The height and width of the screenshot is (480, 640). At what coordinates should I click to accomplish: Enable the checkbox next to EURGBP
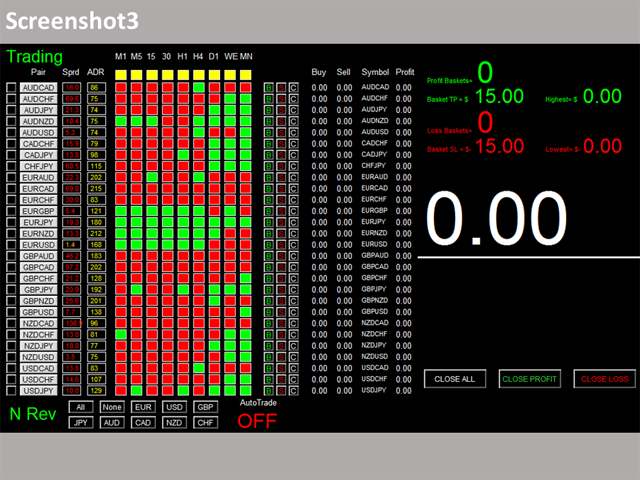(x=11, y=211)
